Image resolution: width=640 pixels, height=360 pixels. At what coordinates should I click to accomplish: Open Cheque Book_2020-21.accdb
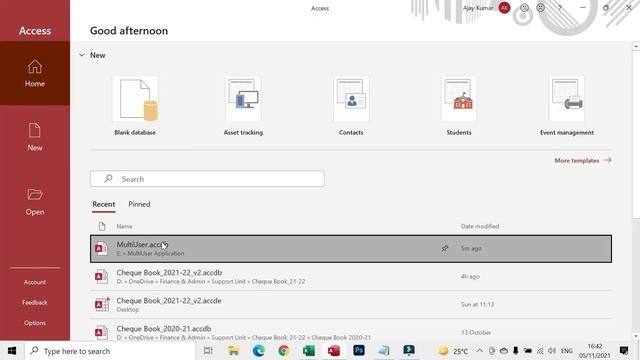click(x=351, y=331)
